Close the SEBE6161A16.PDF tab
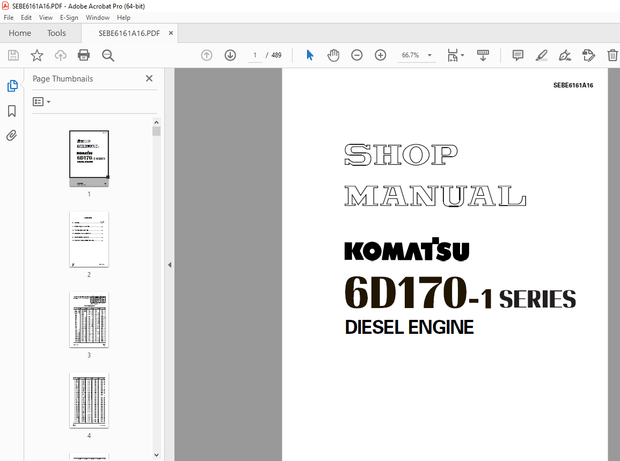Image resolution: width=620 pixels, height=461 pixels. point(171,33)
